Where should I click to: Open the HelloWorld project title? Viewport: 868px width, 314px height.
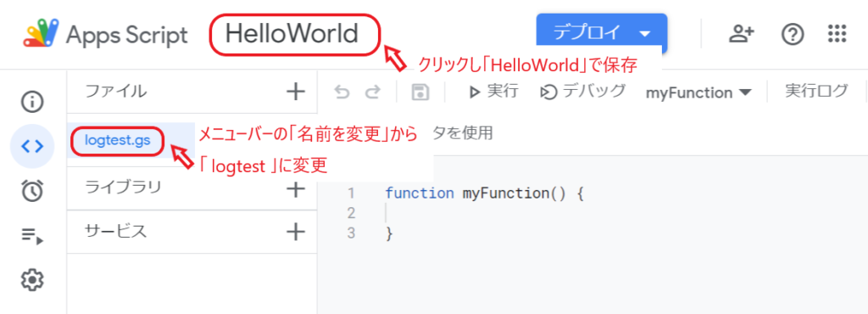292,34
